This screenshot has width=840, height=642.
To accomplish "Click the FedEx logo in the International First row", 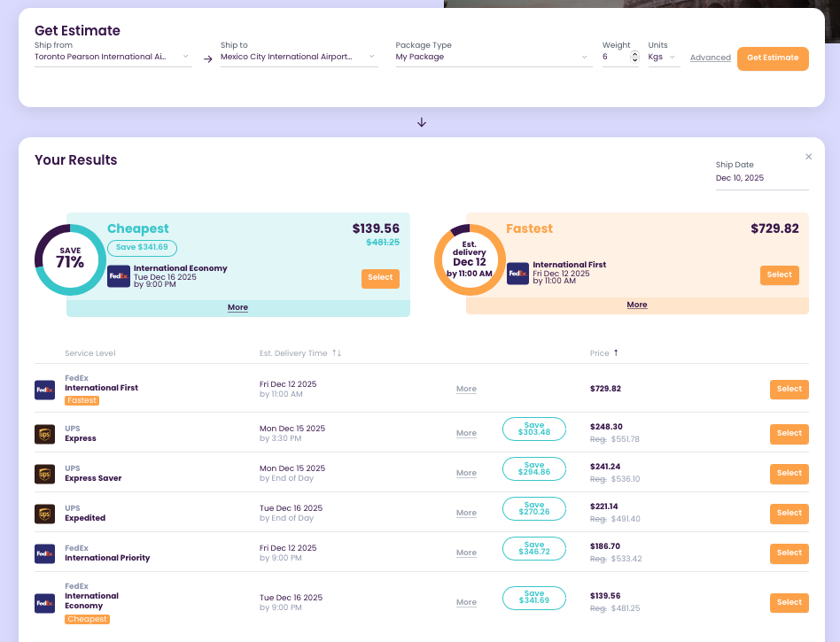I will [x=44, y=389].
